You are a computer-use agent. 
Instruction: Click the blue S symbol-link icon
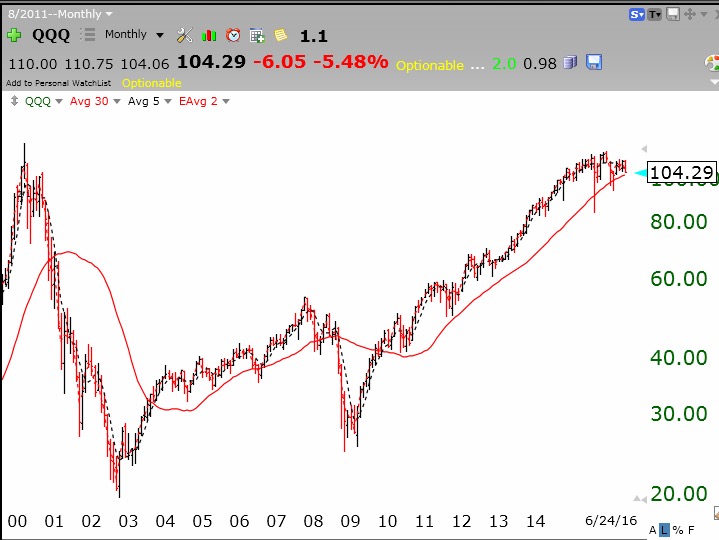[x=636, y=15]
